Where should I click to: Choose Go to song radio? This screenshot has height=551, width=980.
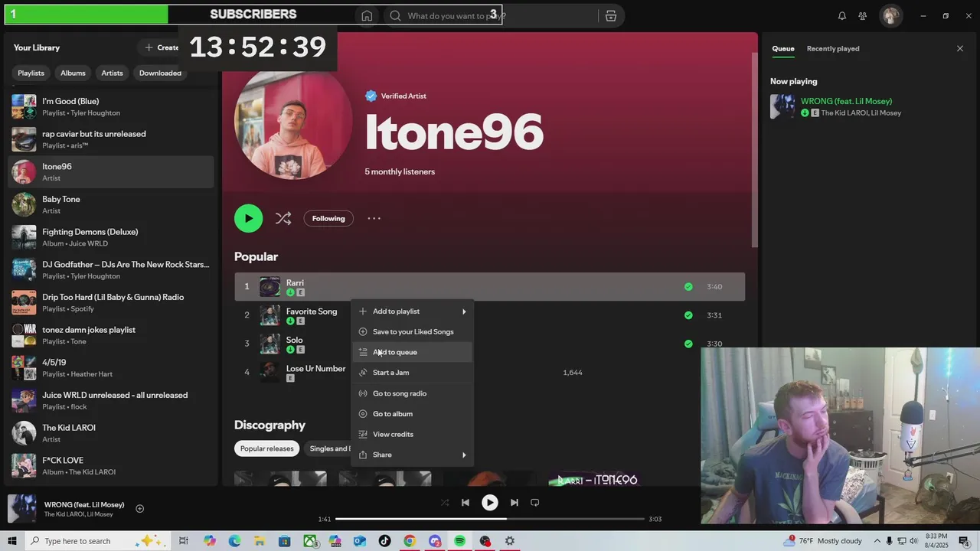[412, 393]
